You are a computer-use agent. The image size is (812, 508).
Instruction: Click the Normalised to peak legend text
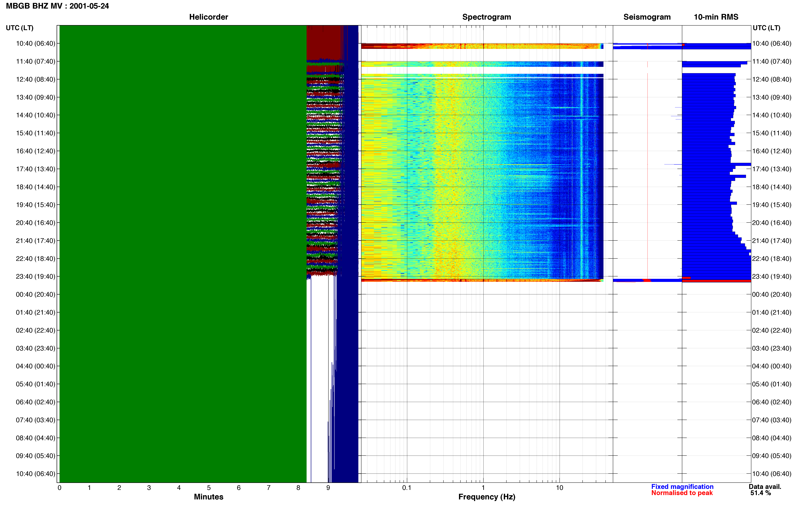click(682, 493)
